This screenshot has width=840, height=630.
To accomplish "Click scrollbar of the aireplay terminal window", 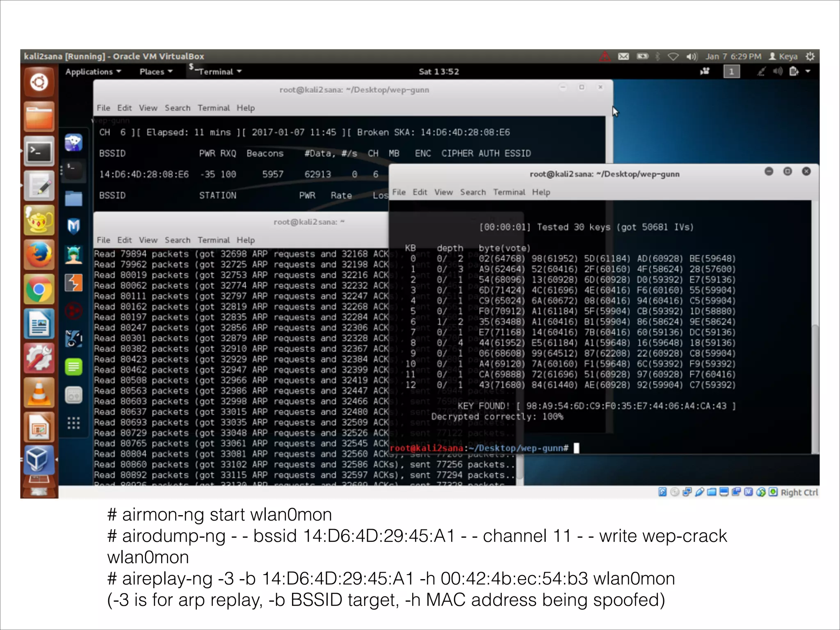I will click(x=519, y=466).
